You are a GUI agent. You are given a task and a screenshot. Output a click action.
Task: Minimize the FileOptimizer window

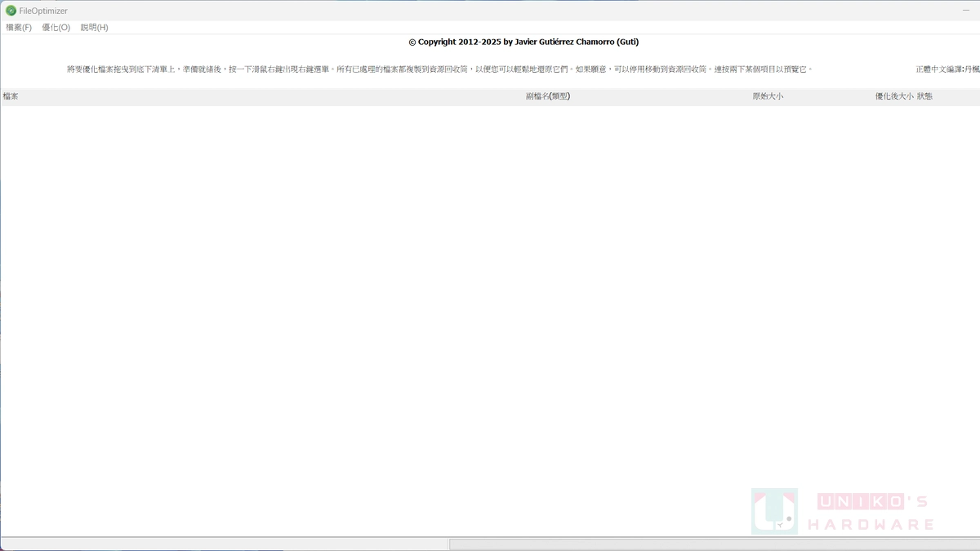(965, 10)
